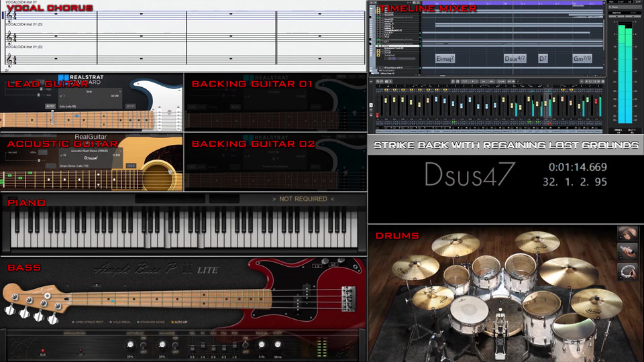Click the 0:01:14.669 time readout

pos(578,167)
